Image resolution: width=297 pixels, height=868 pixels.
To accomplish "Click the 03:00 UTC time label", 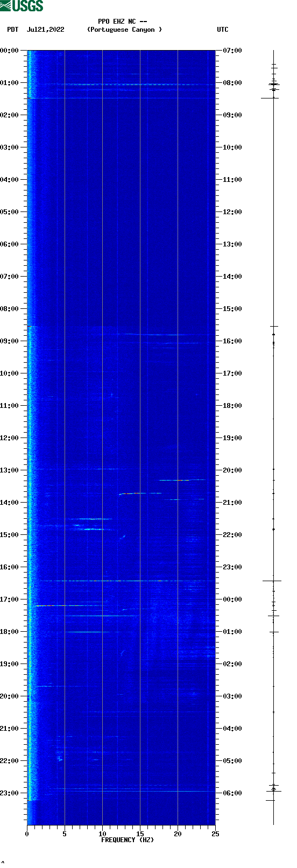I will [232, 696].
